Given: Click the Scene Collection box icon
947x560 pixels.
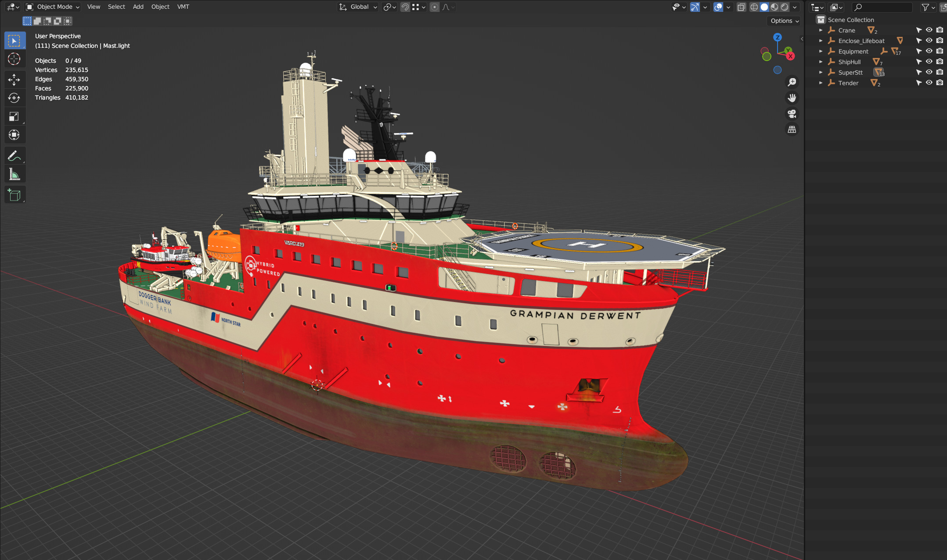Looking at the screenshot, I should 821,20.
